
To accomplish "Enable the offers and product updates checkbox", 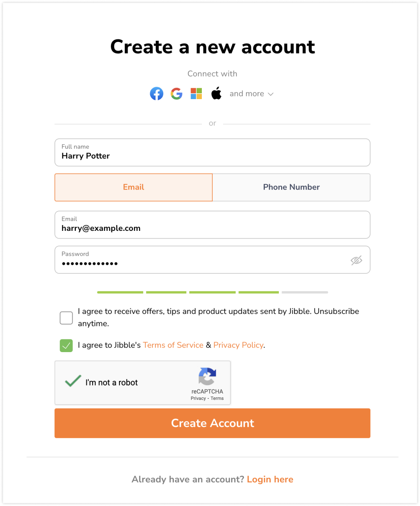I will (x=66, y=318).
